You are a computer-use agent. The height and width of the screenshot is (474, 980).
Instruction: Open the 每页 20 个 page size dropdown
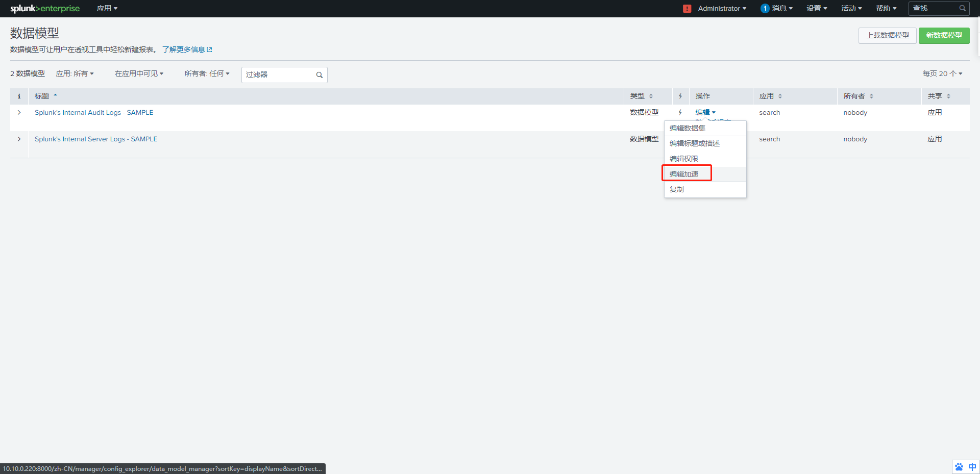click(942, 74)
